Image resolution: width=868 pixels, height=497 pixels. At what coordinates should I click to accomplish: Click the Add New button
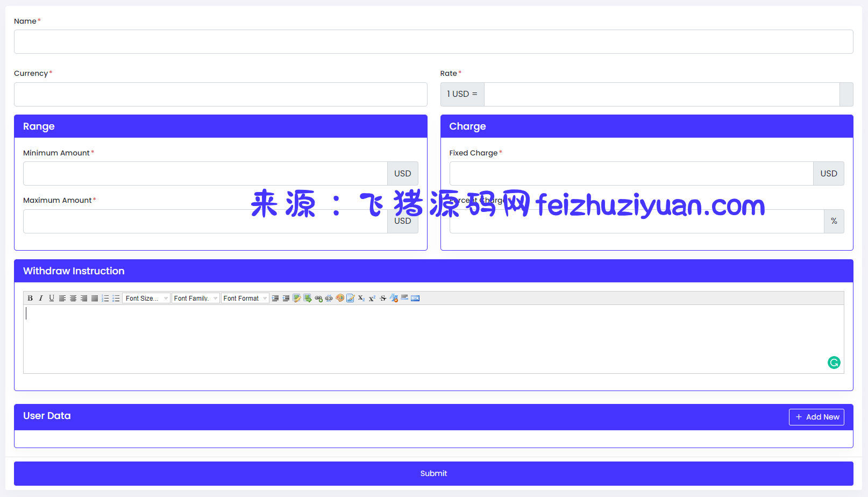point(816,417)
